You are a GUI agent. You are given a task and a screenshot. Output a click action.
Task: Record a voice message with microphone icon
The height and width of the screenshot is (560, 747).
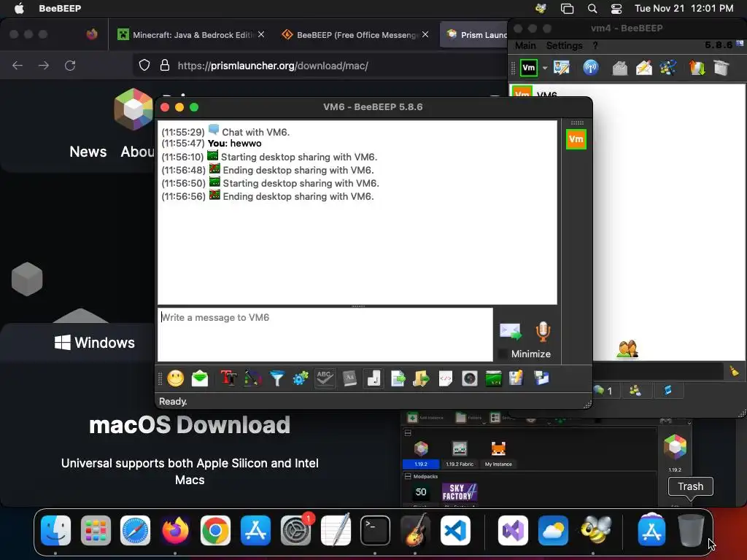543,332
